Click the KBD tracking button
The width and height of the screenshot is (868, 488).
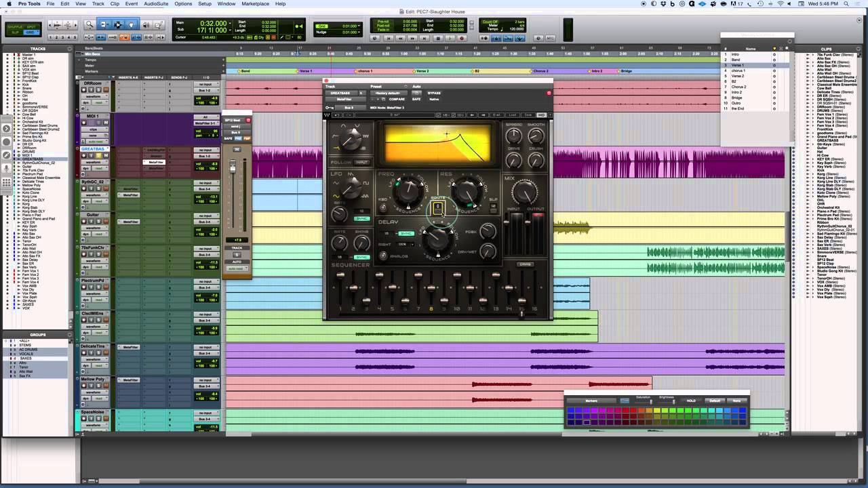383,208
